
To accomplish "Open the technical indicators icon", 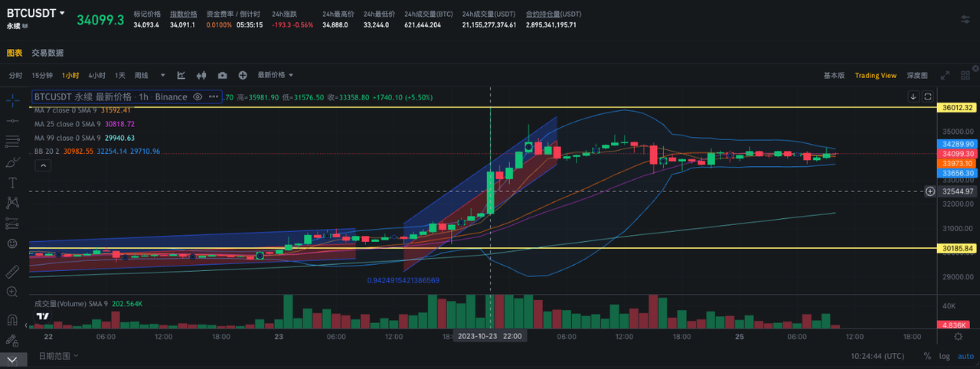I will [x=181, y=75].
